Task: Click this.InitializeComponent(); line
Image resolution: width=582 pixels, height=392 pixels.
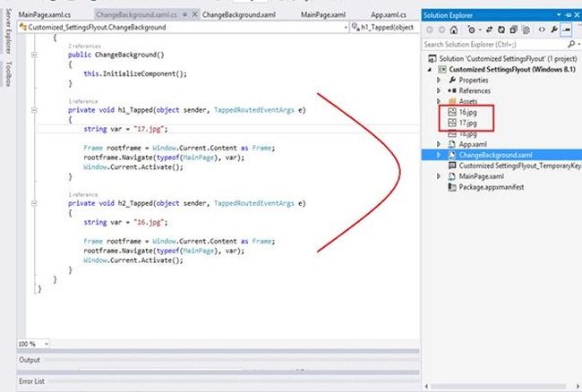Action: pyautogui.click(x=135, y=73)
